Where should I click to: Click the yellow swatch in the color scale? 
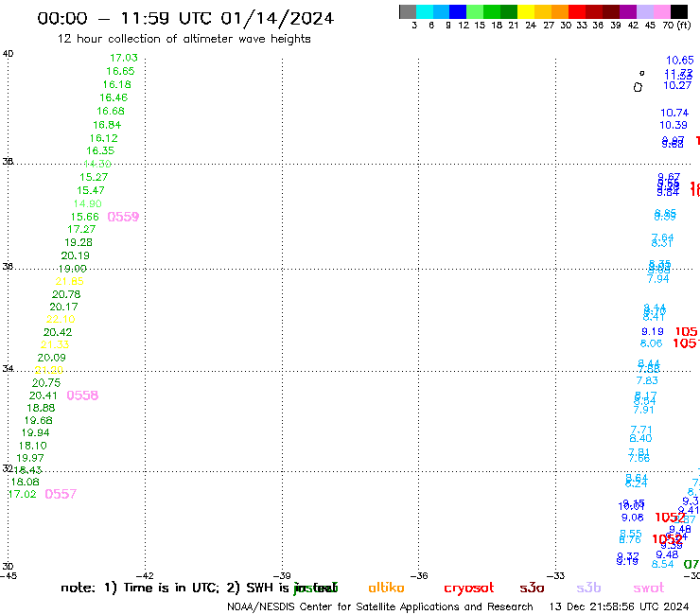[526, 11]
